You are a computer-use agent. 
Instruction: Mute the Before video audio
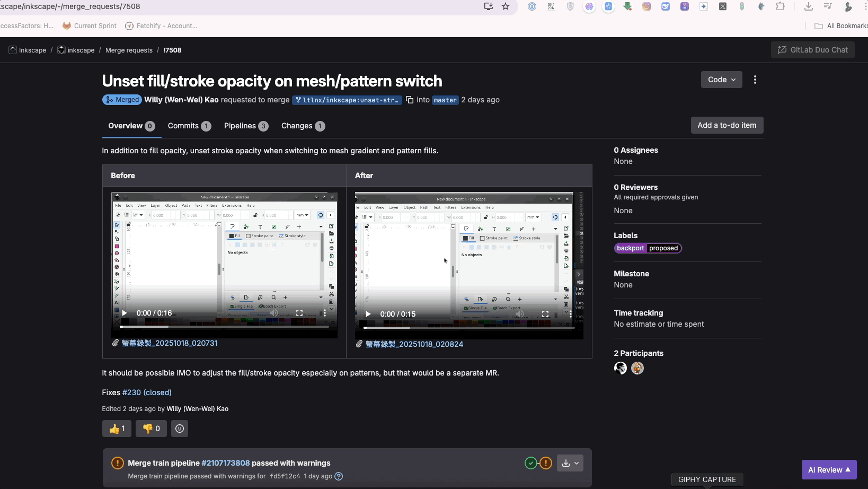274,313
